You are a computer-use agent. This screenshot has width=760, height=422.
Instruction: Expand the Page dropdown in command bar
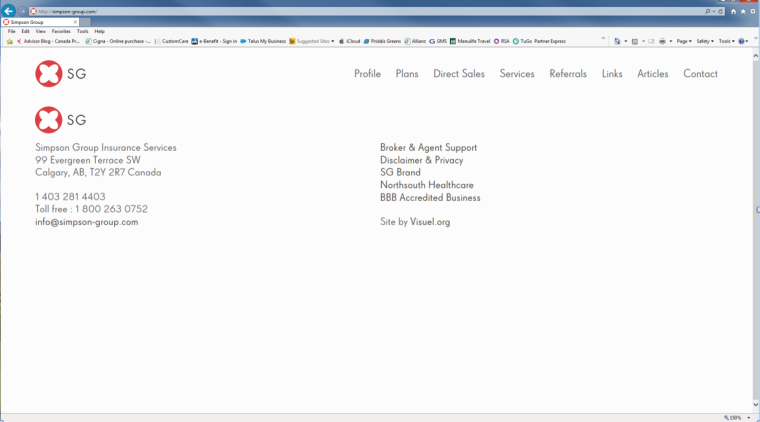684,41
